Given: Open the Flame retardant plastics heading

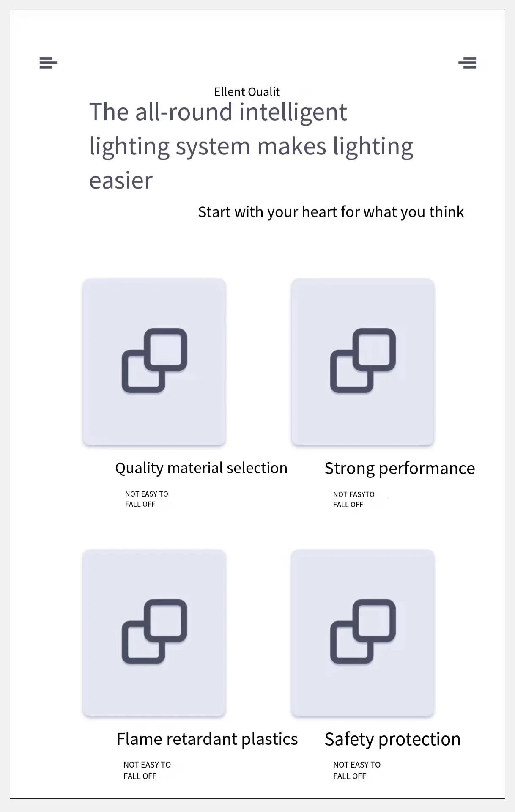Looking at the screenshot, I should coord(207,739).
